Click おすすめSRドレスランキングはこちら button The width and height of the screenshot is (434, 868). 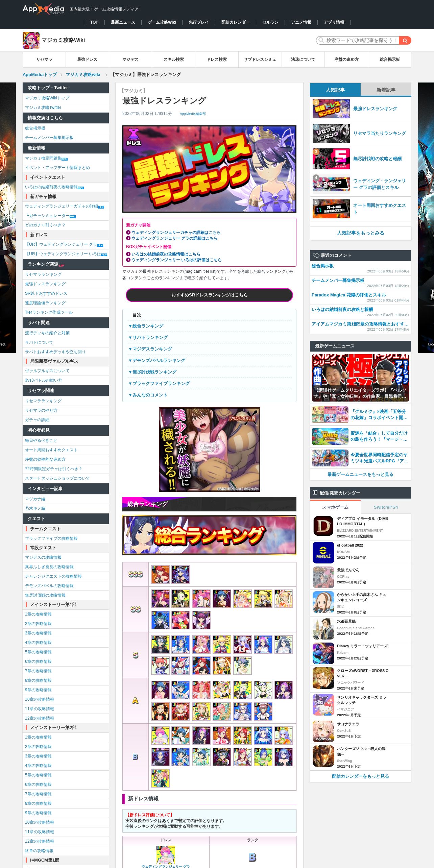pyautogui.click(x=209, y=295)
